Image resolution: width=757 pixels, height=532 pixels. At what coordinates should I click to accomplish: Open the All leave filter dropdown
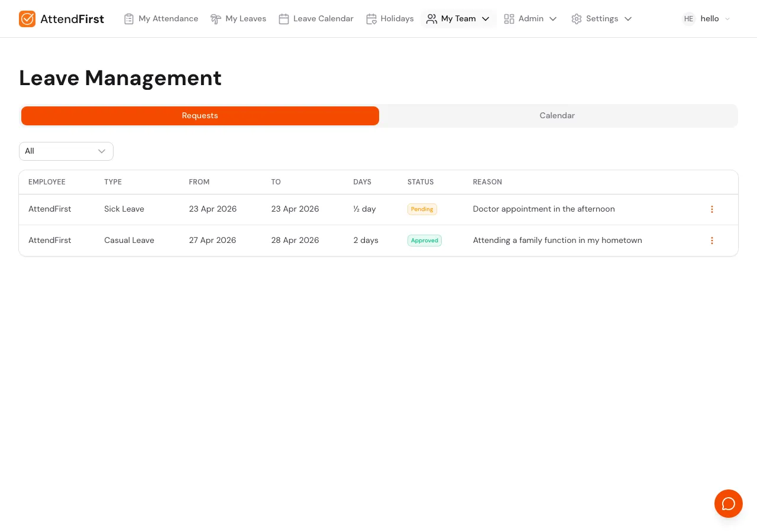click(66, 151)
